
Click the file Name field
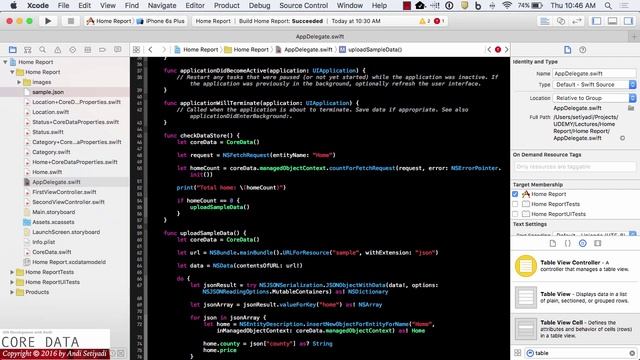tap(594, 73)
